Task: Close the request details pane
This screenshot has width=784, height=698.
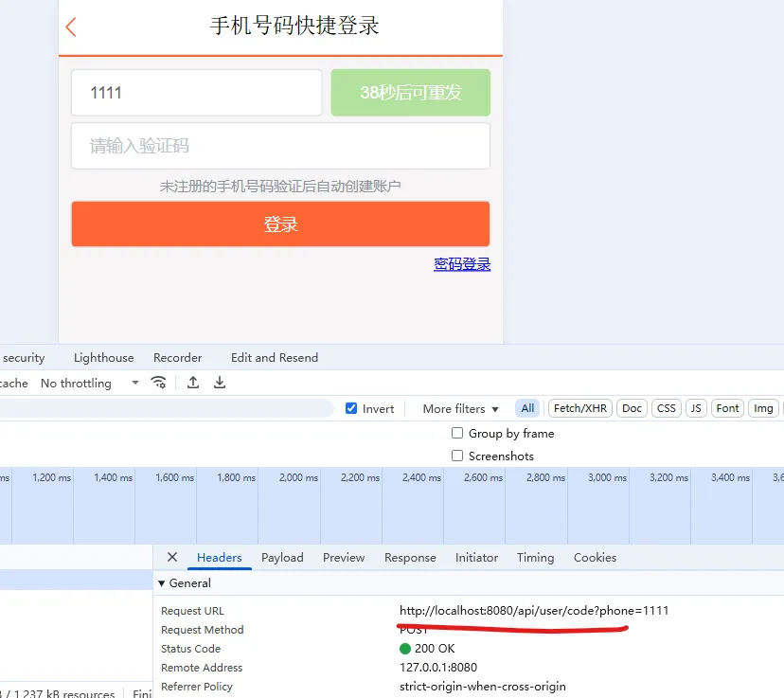Action: click(x=172, y=557)
